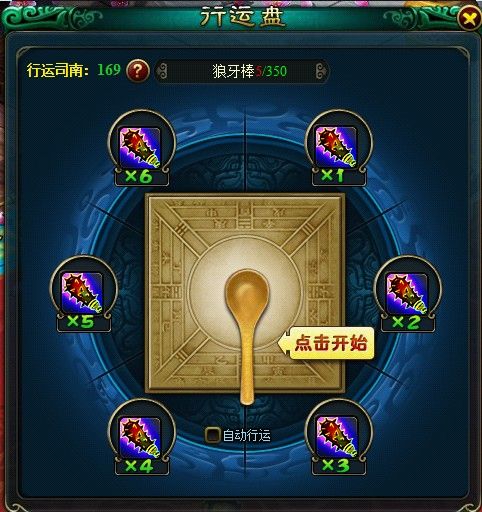This screenshot has width=482, height=512.
Task: Close the 行运盘 window
Action: (469, 18)
